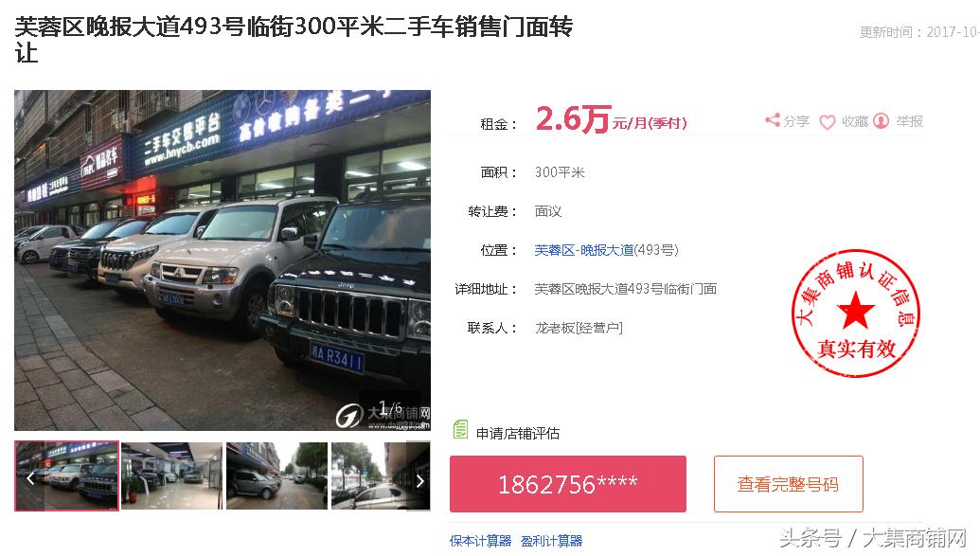Viewport: 980px width, 556px height.
Task: Click the main storefront photo with Jeep
Action: coord(223,260)
